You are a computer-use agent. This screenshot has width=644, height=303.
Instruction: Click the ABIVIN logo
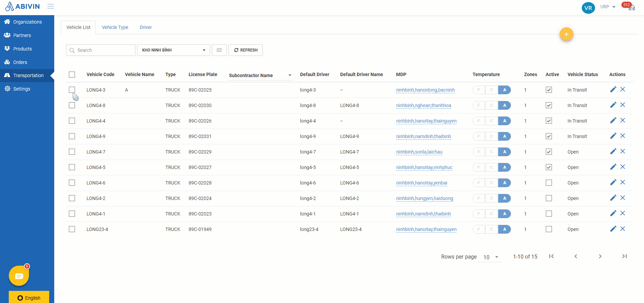pos(23,6)
